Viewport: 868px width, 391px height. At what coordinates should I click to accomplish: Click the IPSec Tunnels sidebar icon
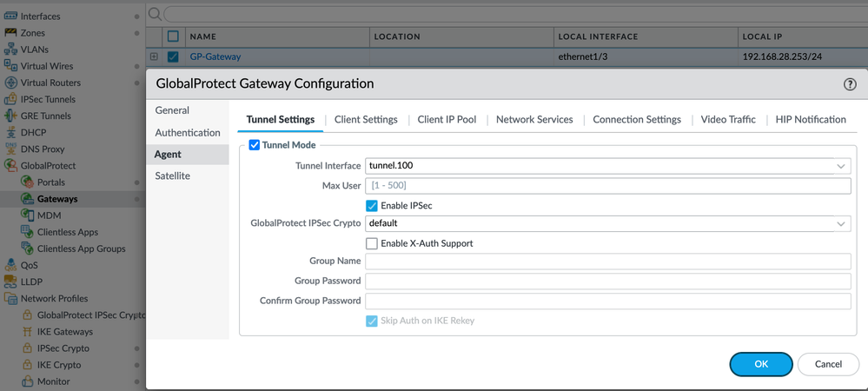11,99
